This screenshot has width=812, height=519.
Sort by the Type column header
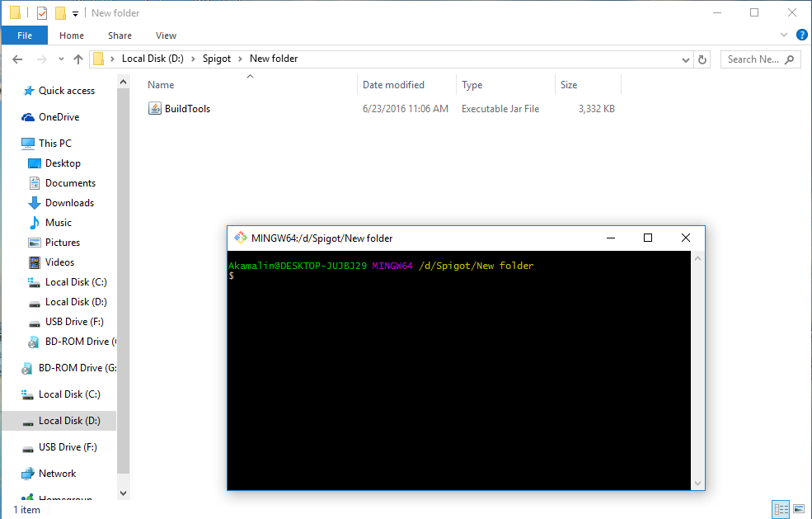(x=505, y=84)
